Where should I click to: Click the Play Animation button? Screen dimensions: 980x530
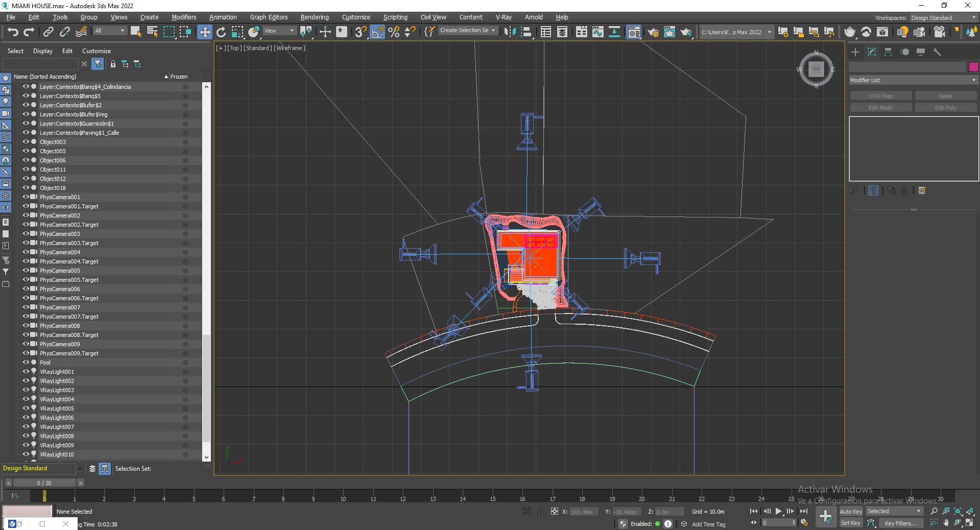click(779, 511)
